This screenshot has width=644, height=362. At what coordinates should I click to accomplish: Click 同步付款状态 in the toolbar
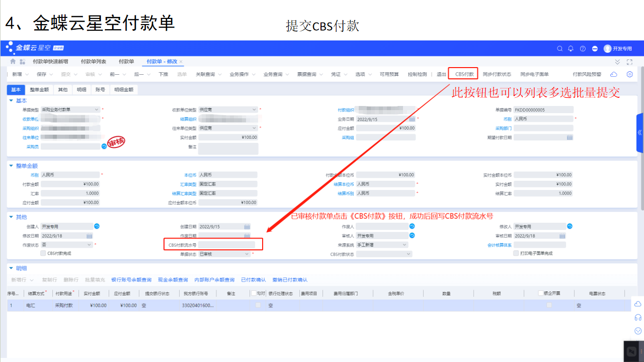(497, 74)
